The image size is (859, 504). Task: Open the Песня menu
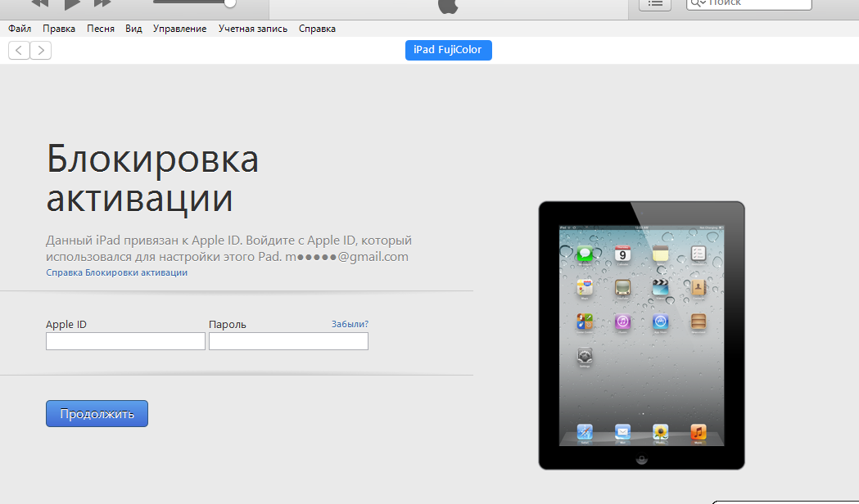click(x=101, y=28)
